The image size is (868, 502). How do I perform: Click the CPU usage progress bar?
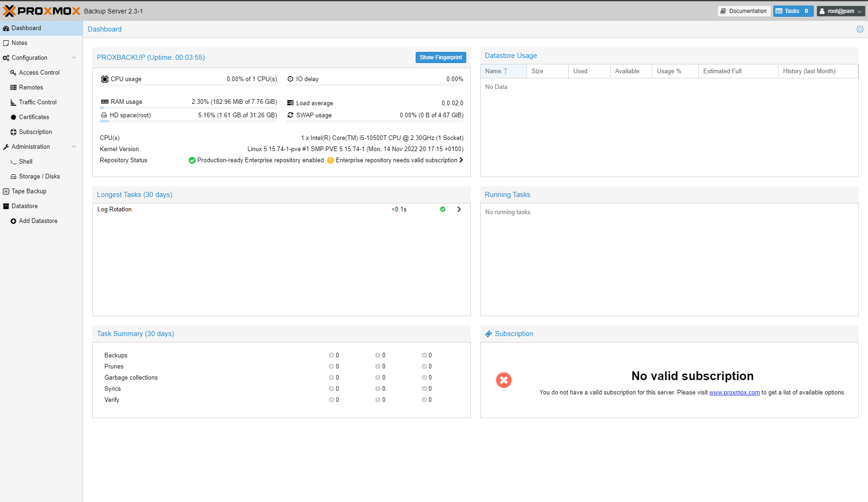click(188, 85)
